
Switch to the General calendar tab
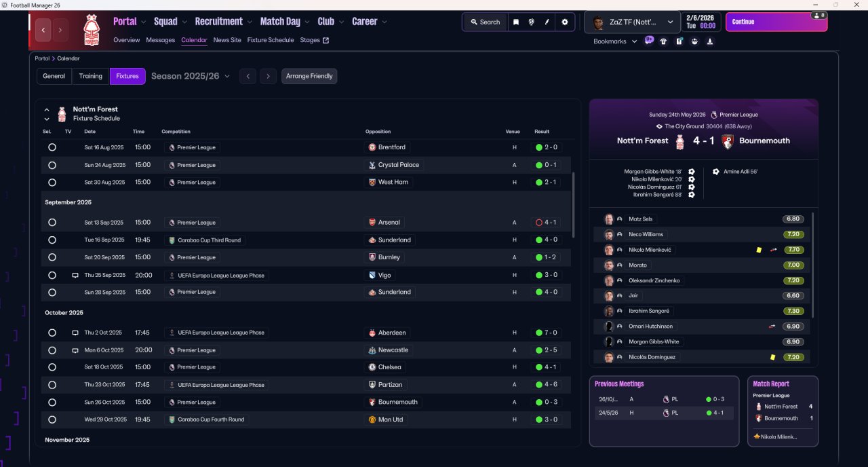(x=54, y=76)
